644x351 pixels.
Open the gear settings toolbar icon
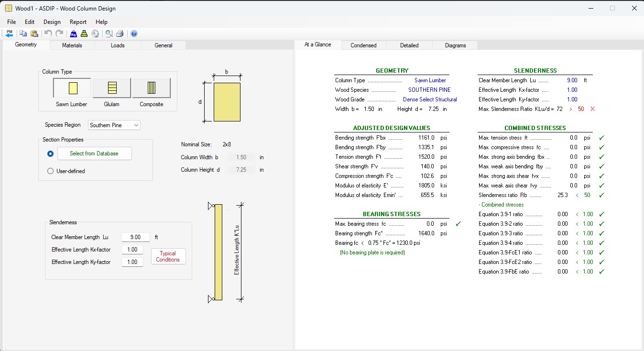point(95,33)
